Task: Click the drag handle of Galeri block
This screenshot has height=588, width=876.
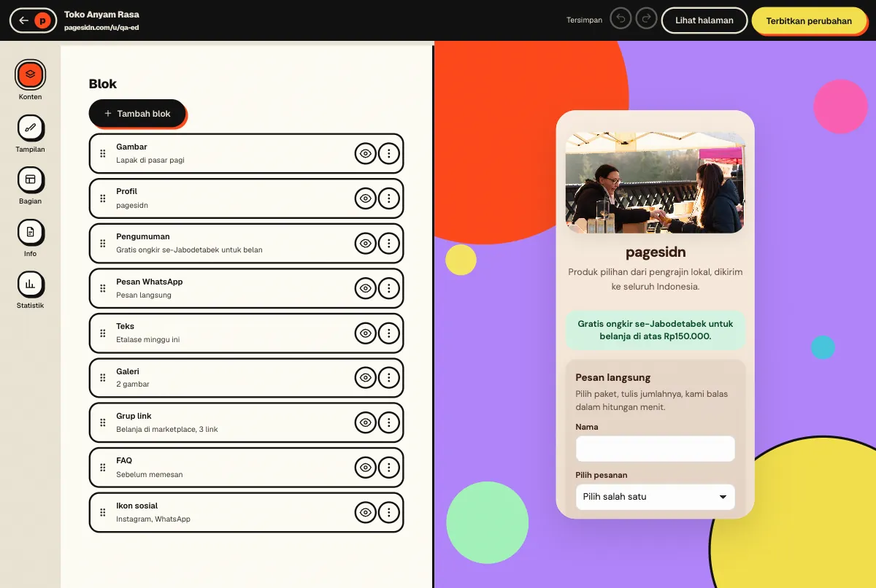Action: pos(102,378)
